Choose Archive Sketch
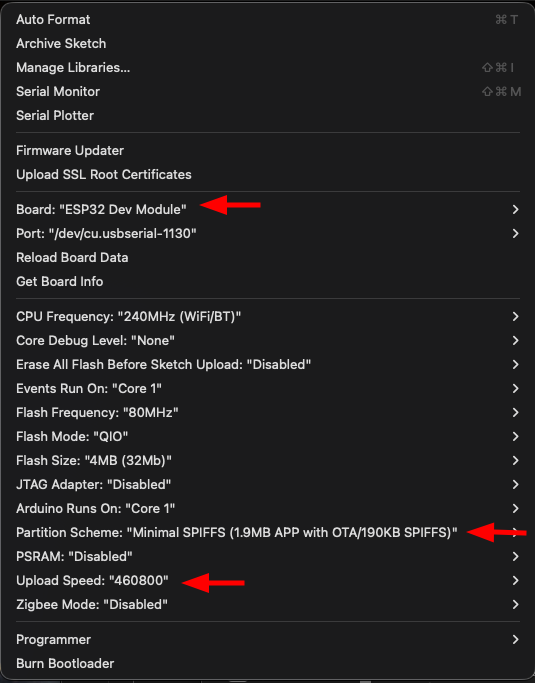 coord(268,44)
